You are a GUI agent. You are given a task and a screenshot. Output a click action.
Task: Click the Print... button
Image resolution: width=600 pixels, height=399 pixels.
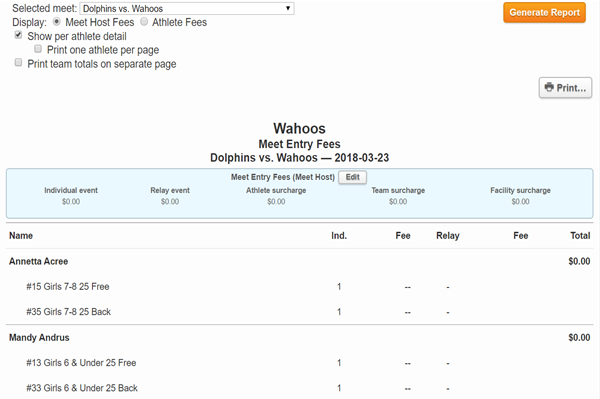click(565, 88)
